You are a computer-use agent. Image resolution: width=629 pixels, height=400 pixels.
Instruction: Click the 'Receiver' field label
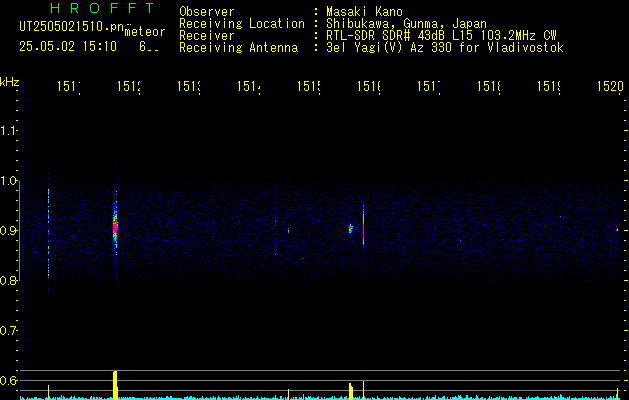click(207, 36)
